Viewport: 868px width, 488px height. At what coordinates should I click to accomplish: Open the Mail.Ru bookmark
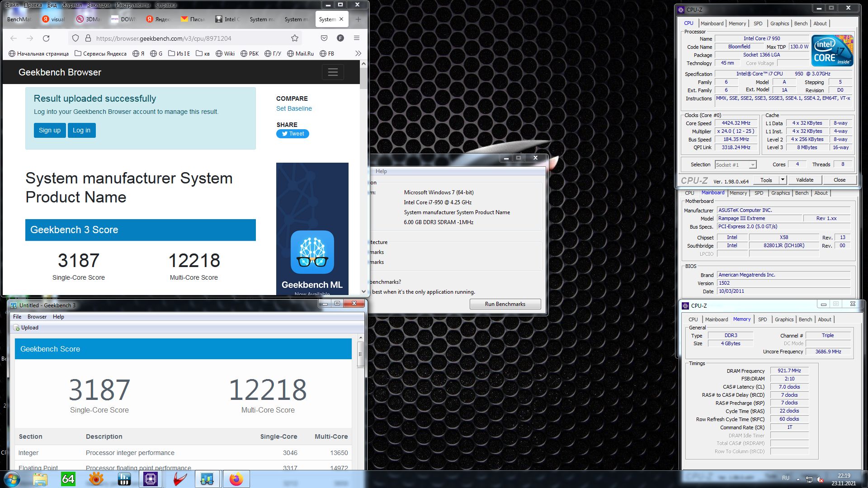pyautogui.click(x=300, y=53)
